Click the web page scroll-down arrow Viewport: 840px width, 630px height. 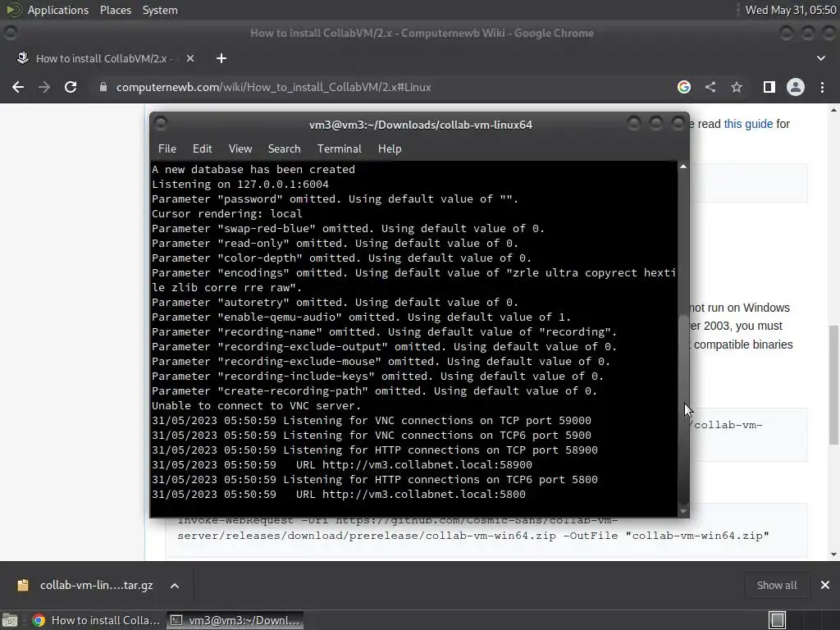833,555
